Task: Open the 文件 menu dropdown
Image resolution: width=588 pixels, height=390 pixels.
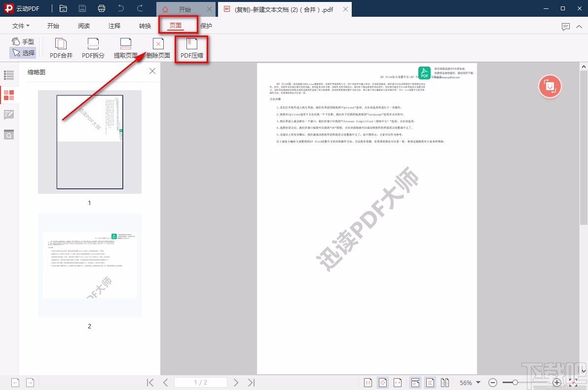Action: click(x=21, y=26)
